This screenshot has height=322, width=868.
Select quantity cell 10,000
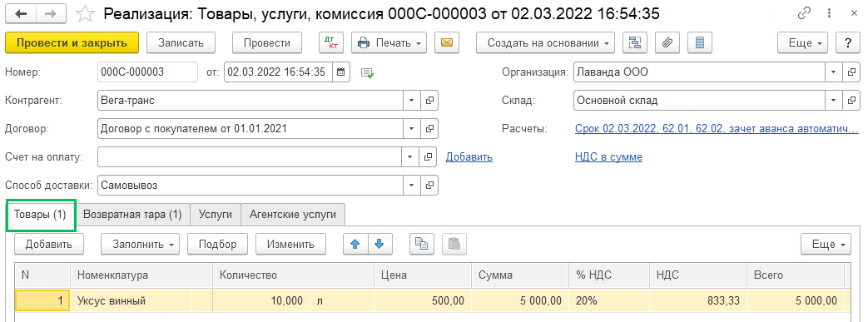(x=260, y=301)
